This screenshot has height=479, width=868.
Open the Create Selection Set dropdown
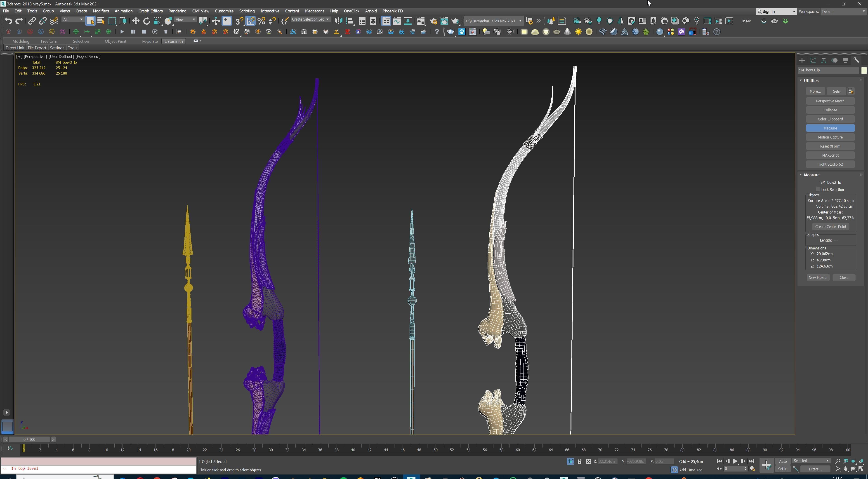tap(327, 19)
